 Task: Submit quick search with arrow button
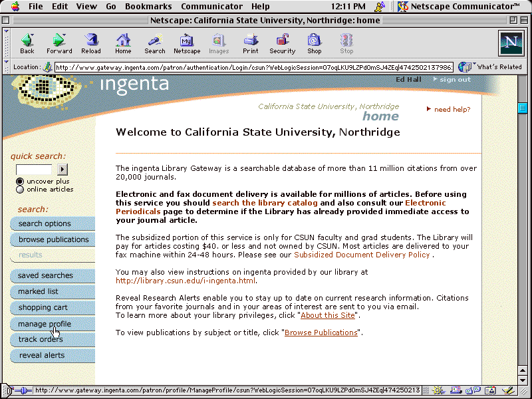(x=63, y=169)
